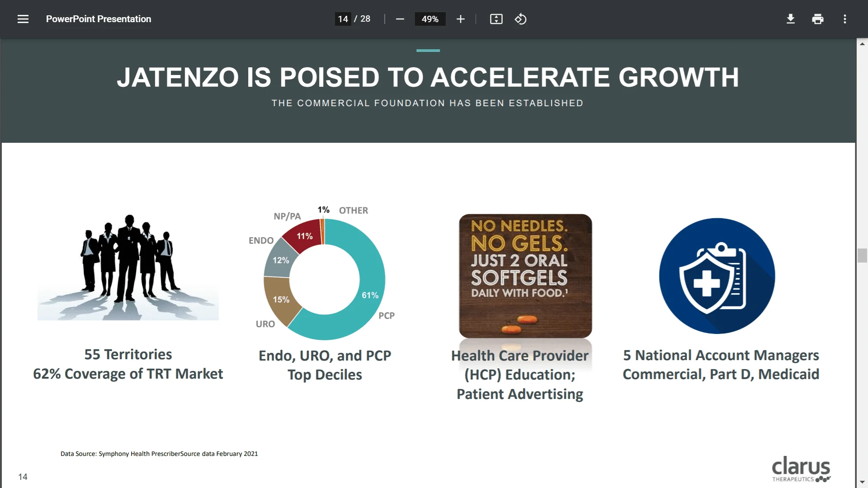Click the scrollbar down arrow
The image size is (868, 488).
click(862, 483)
